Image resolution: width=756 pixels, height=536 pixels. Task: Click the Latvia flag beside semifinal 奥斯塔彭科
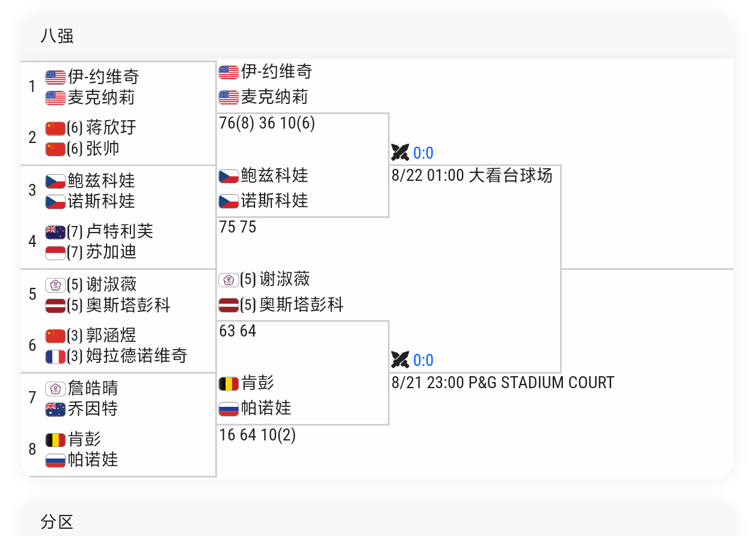pyautogui.click(x=229, y=305)
